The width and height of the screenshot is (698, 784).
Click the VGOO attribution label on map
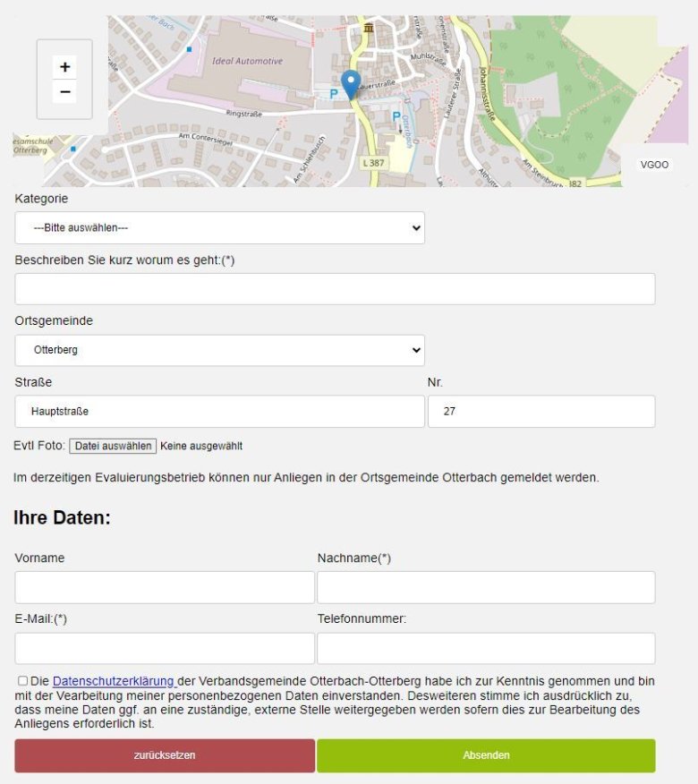click(x=654, y=165)
